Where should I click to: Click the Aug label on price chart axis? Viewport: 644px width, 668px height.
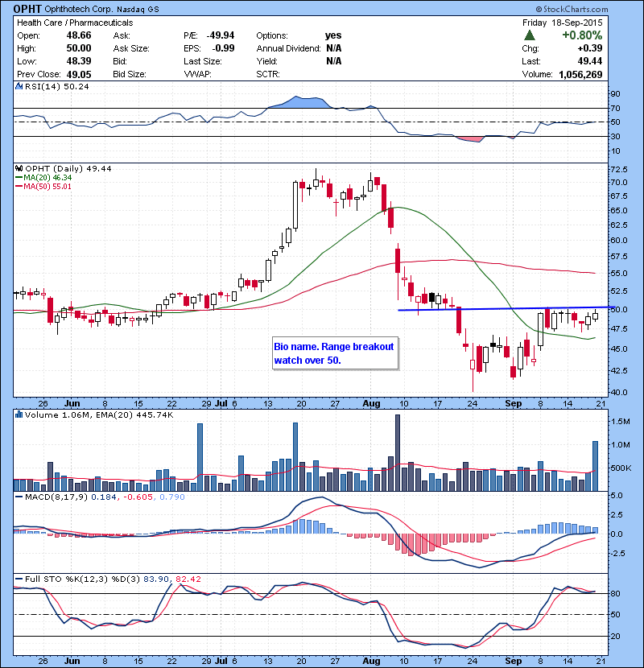[x=371, y=403]
